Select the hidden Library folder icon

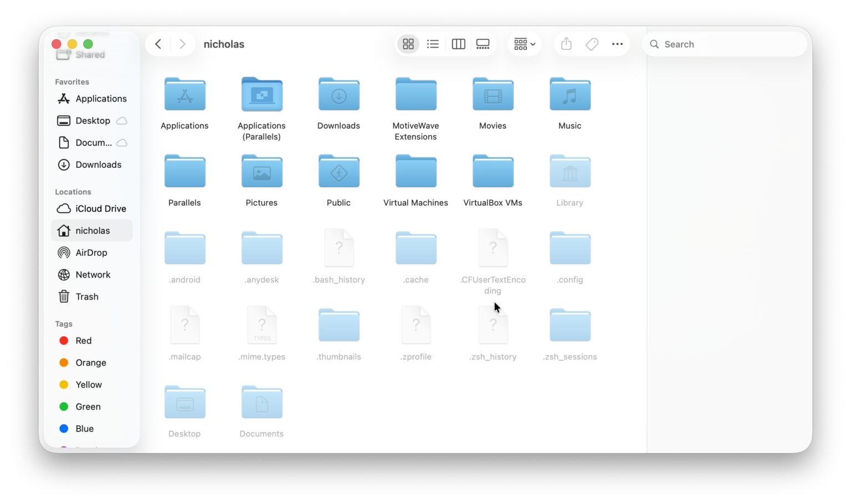[x=570, y=171]
